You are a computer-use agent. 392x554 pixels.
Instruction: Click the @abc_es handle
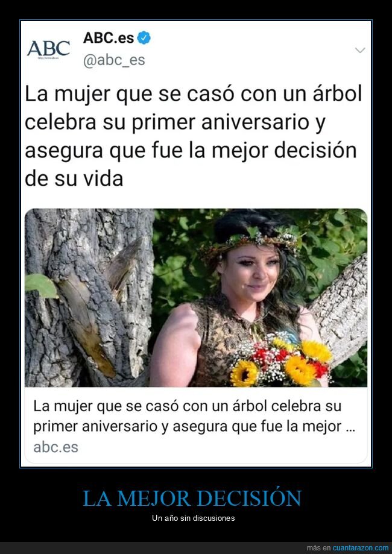(114, 60)
